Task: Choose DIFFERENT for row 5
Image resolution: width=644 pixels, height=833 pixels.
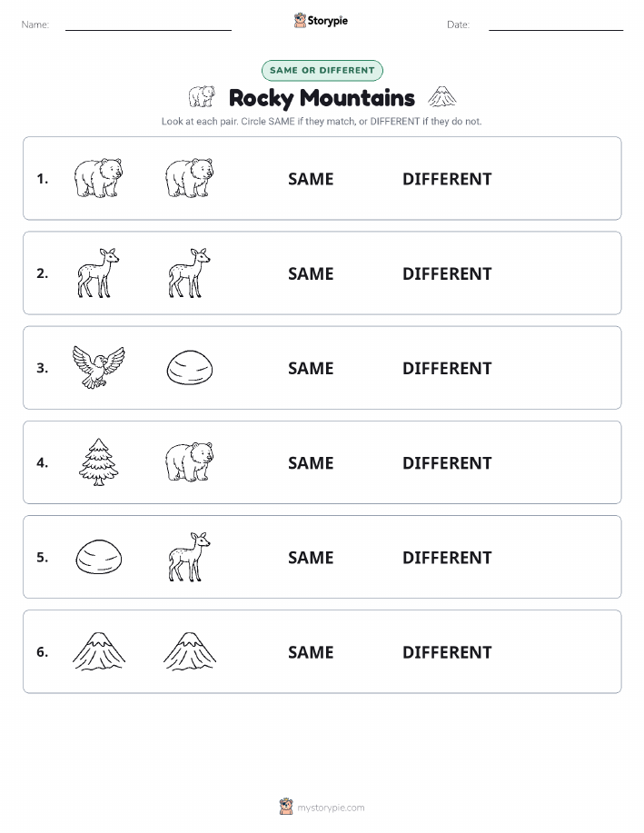Action: 447,557
